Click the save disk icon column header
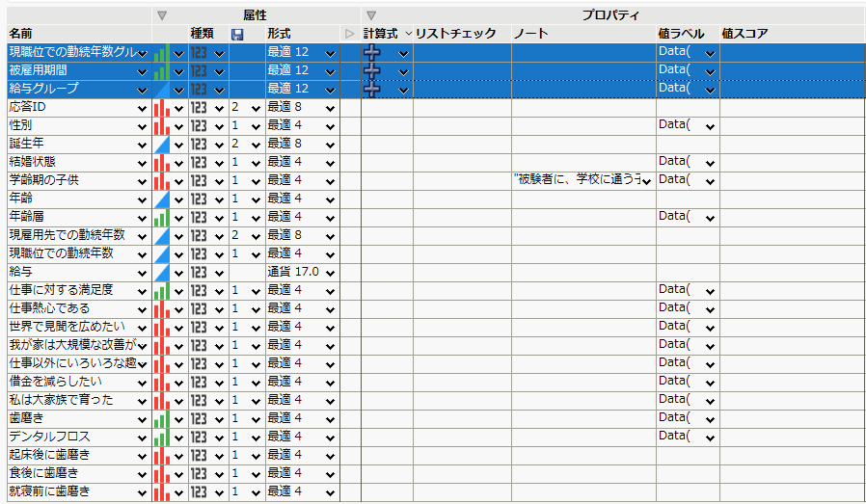Image resolution: width=866 pixels, height=504 pixels. click(x=237, y=35)
